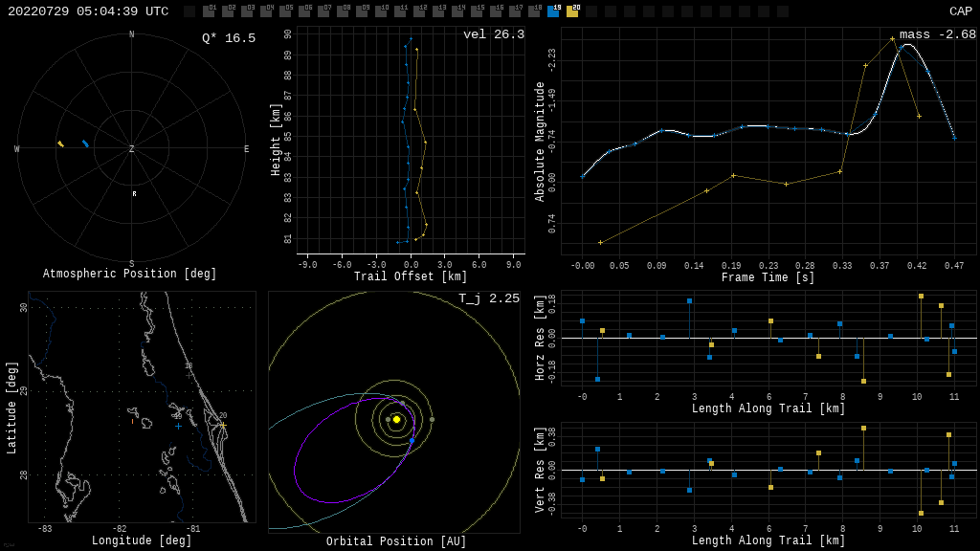
Task: Click the yellow station 20 cross on map
Action: coord(223,425)
